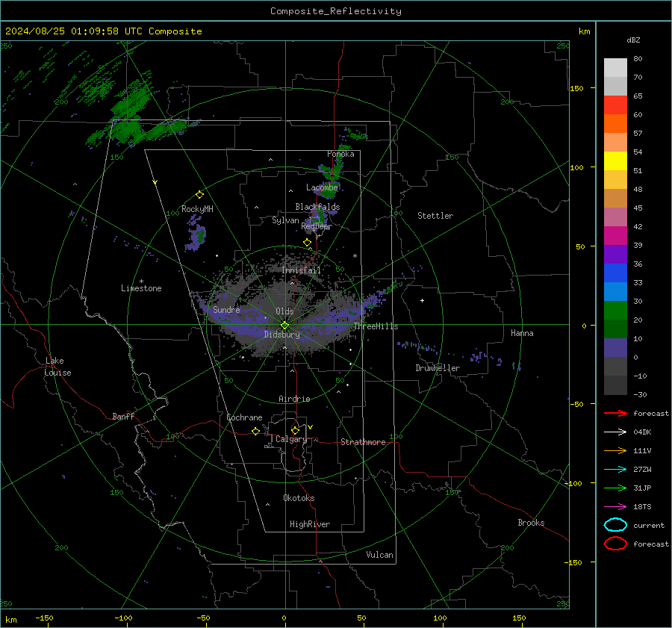Click the -150 tick label on bottom axis
672x628 pixels.
(44, 618)
